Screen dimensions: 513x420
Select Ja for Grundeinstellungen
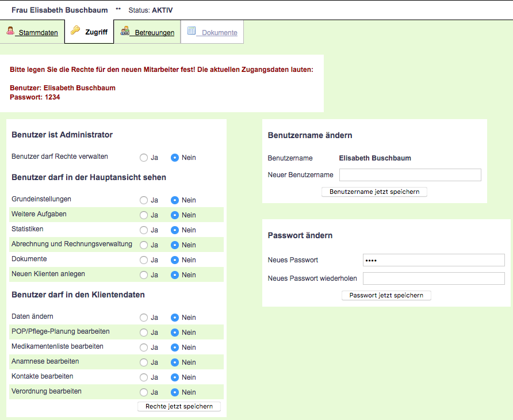tap(144, 200)
